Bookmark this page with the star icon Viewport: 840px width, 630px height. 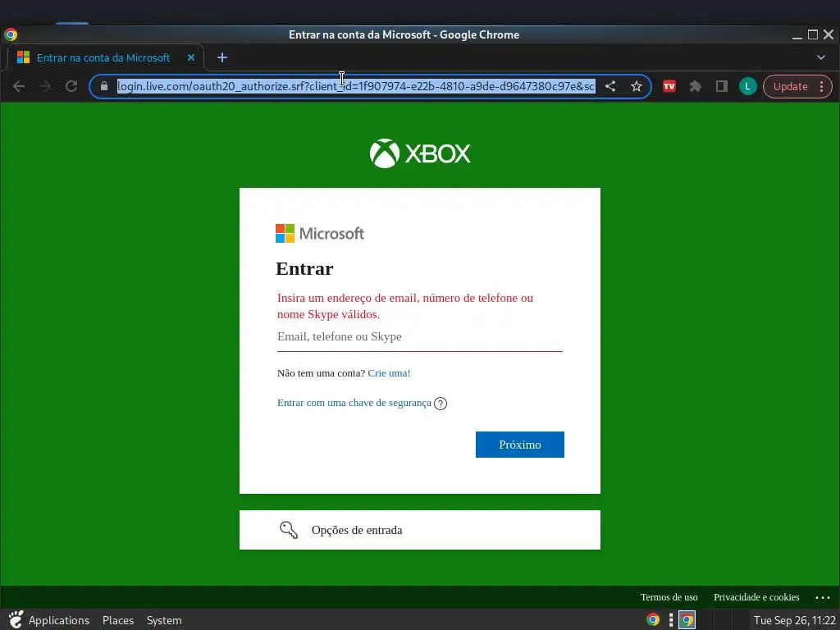pyautogui.click(x=637, y=86)
